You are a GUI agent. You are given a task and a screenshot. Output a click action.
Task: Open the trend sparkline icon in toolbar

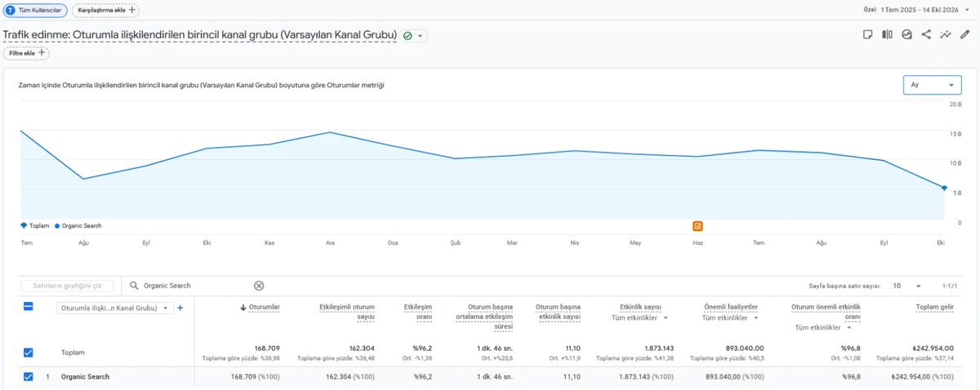[946, 35]
